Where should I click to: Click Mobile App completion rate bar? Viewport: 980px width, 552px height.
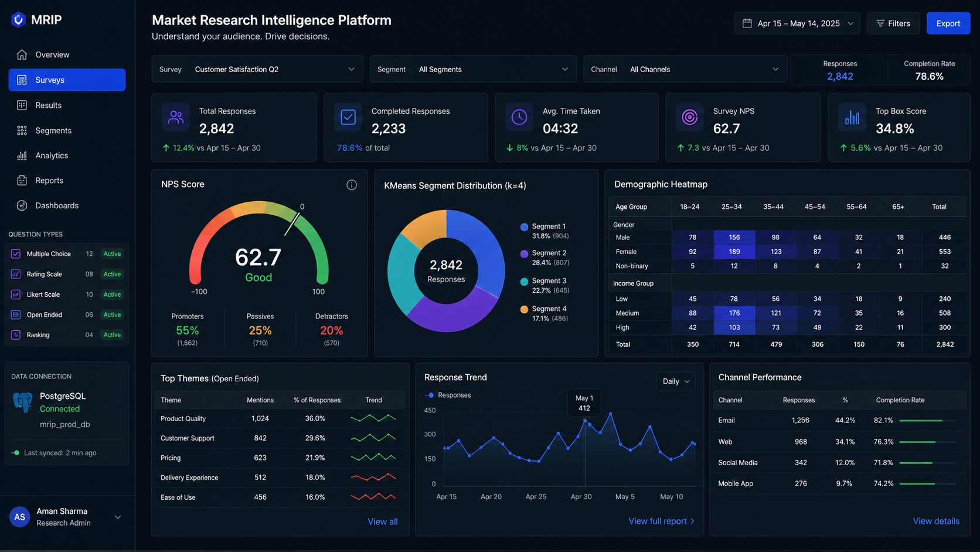click(x=928, y=484)
